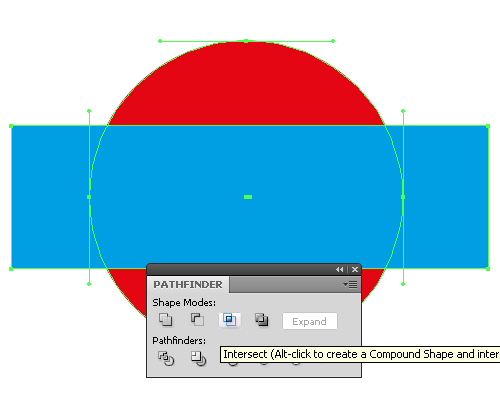
Task: Click the highlighted Intersect shape mode icon
Action: pos(230,320)
